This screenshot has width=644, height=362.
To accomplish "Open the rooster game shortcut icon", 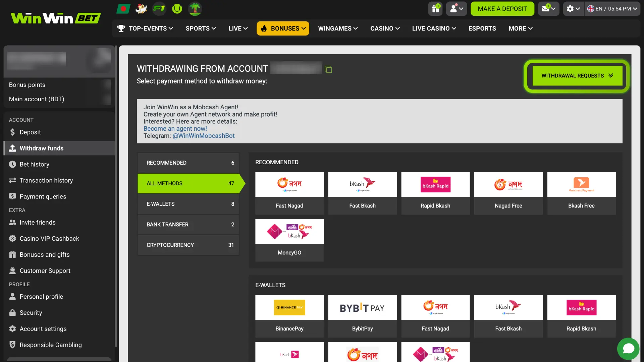I will [141, 9].
